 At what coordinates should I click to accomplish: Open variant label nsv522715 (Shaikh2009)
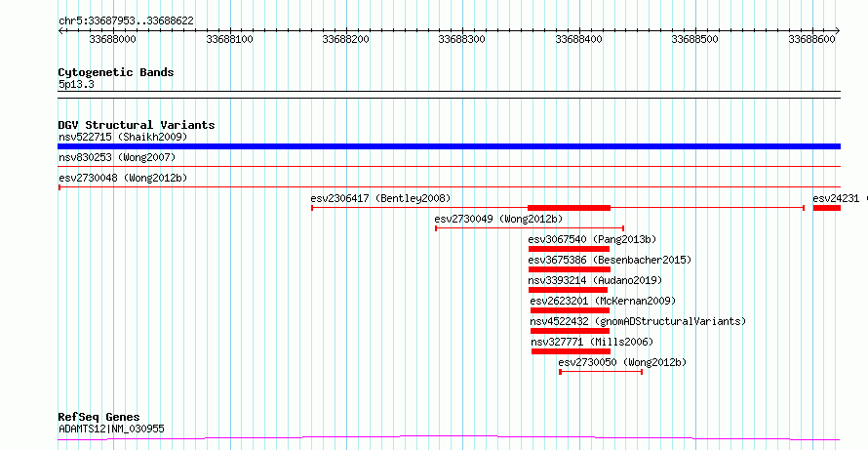[124, 137]
